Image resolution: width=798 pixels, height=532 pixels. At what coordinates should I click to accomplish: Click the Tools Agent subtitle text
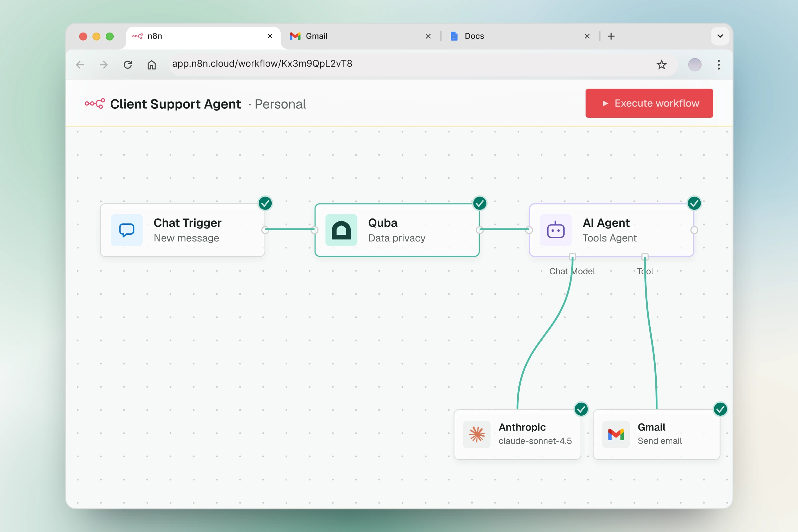click(x=609, y=238)
